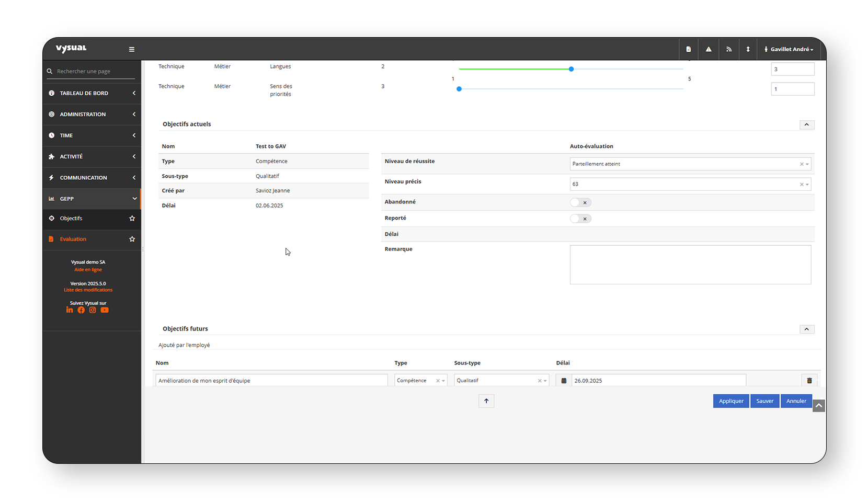868x502 pixels.
Task: Collapse the Objectifs actuels section
Action: 807,124
